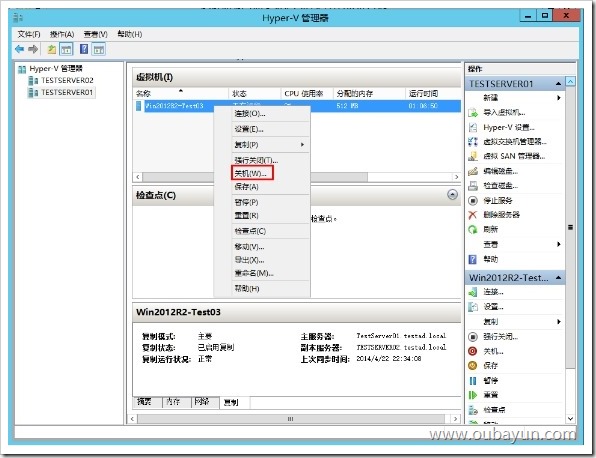Screen dimensions: 596x458
Task: Sort by 名称 column header
Action: click(x=181, y=94)
